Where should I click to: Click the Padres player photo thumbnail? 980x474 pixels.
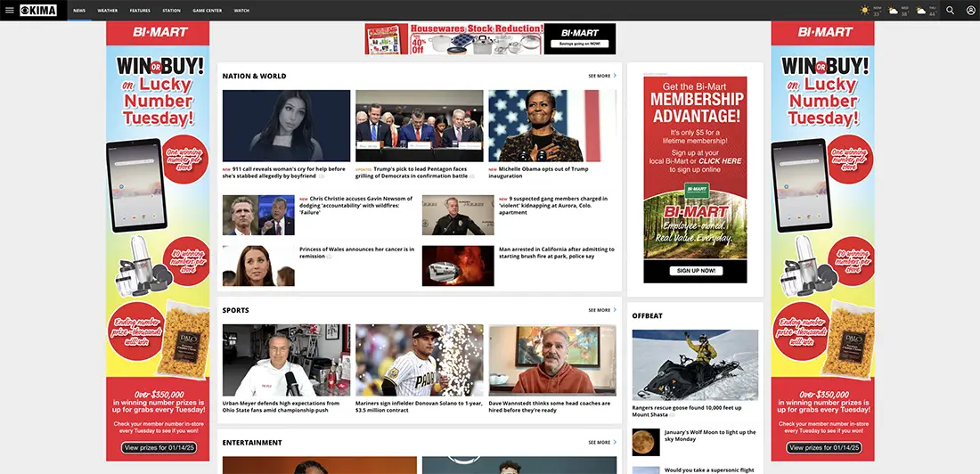pyautogui.click(x=420, y=360)
